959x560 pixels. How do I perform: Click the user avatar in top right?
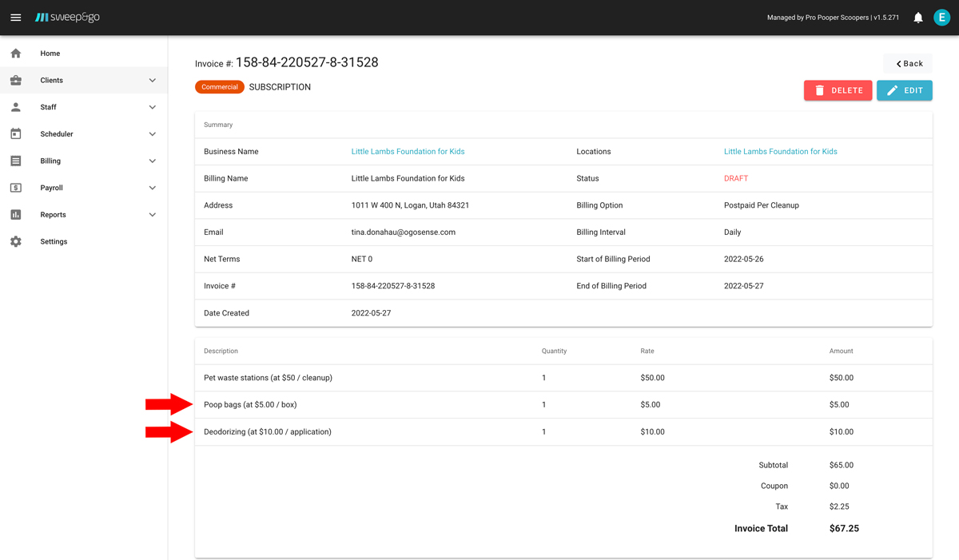tap(941, 17)
